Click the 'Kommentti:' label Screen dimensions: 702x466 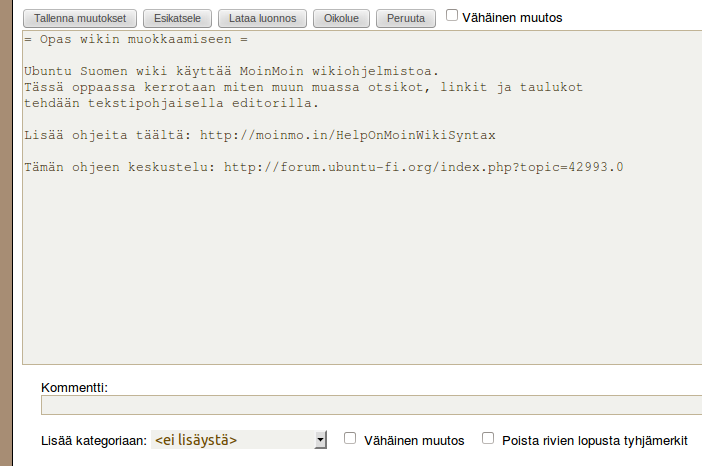74,387
